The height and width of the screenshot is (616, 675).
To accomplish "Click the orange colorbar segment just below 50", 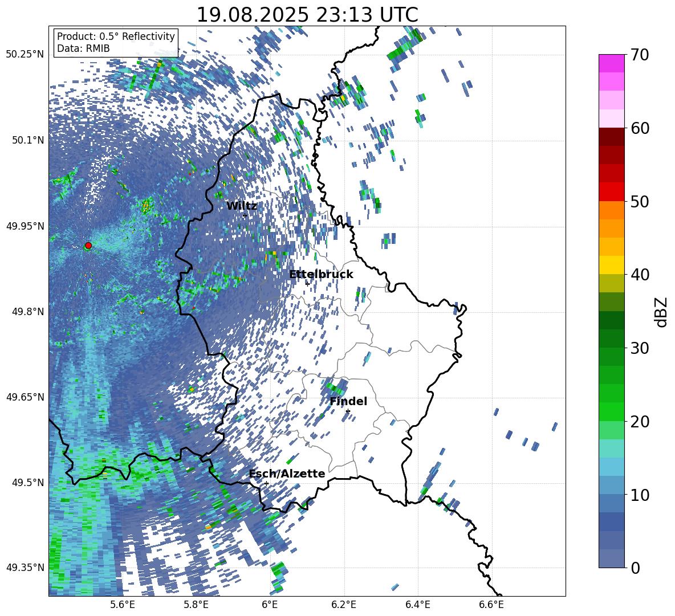I will click(611, 210).
